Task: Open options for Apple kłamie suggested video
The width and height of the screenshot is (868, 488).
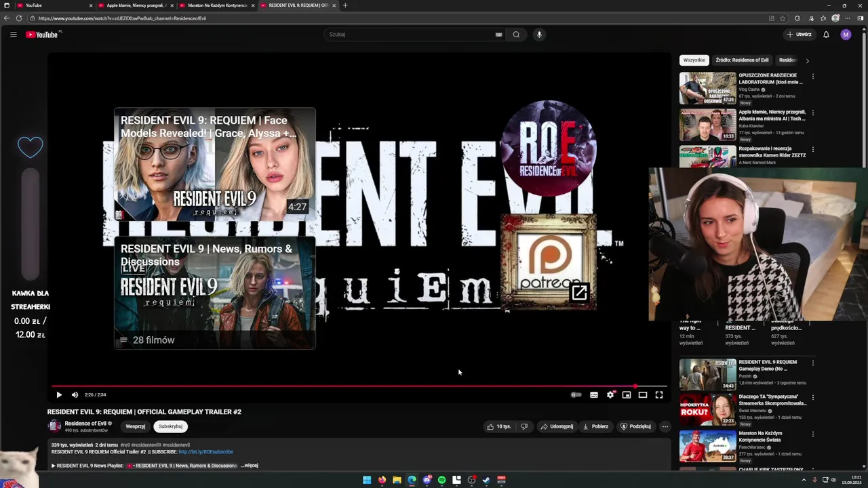Action: (812, 113)
